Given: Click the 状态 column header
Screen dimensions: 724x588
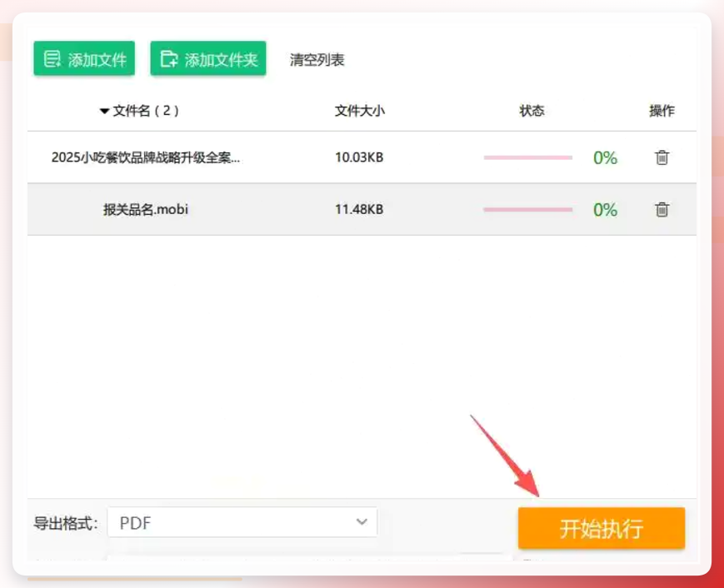Looking at the screenshot, I should click(532, 111).
